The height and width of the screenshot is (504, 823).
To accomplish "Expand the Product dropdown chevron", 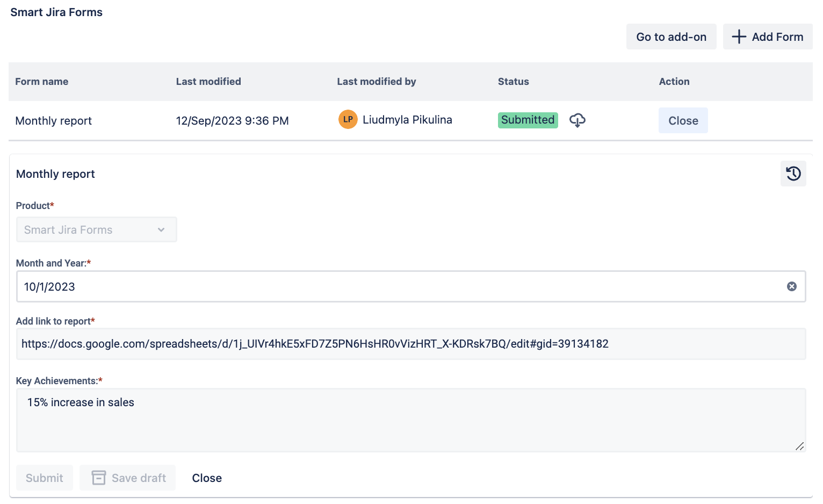I will (x=161, y=230).
